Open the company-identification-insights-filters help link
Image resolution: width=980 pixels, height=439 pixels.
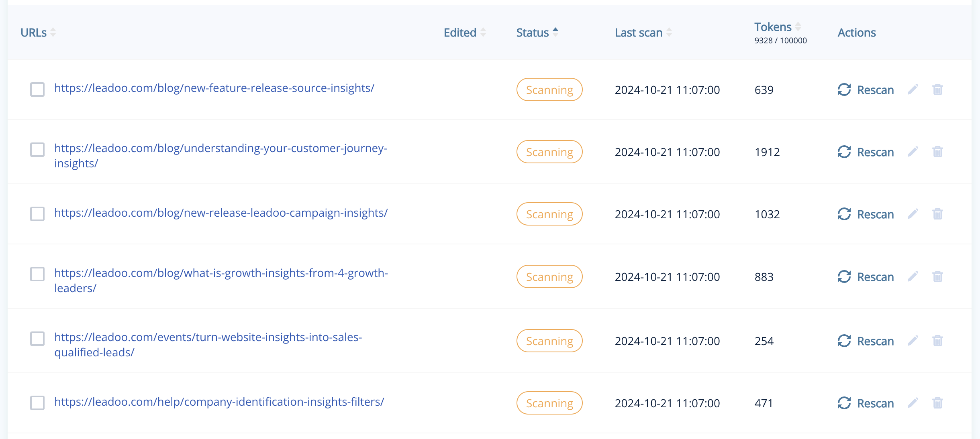(219, 402)
